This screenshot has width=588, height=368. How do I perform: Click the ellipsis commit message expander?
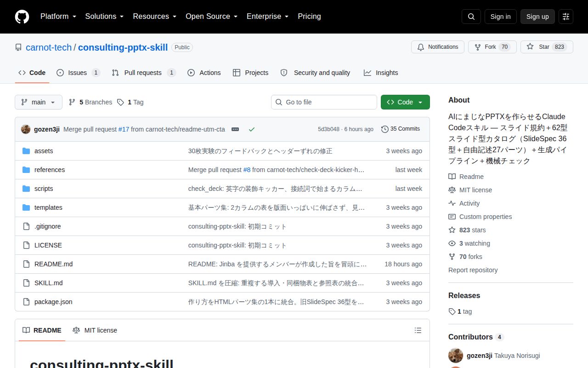[235, 129]
